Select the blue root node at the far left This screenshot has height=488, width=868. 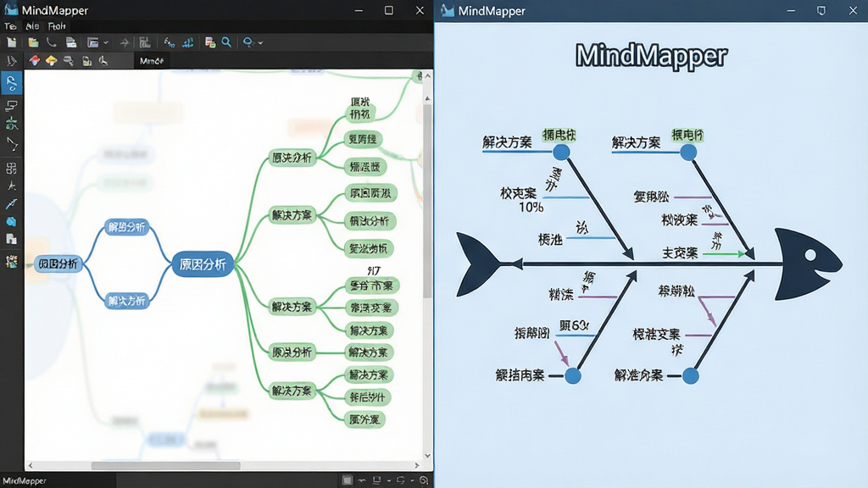58,264
